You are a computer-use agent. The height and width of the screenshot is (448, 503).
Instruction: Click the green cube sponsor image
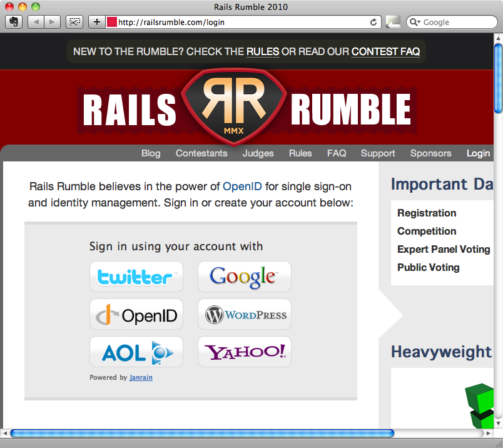pyautogui.click(x=479, y=405)
